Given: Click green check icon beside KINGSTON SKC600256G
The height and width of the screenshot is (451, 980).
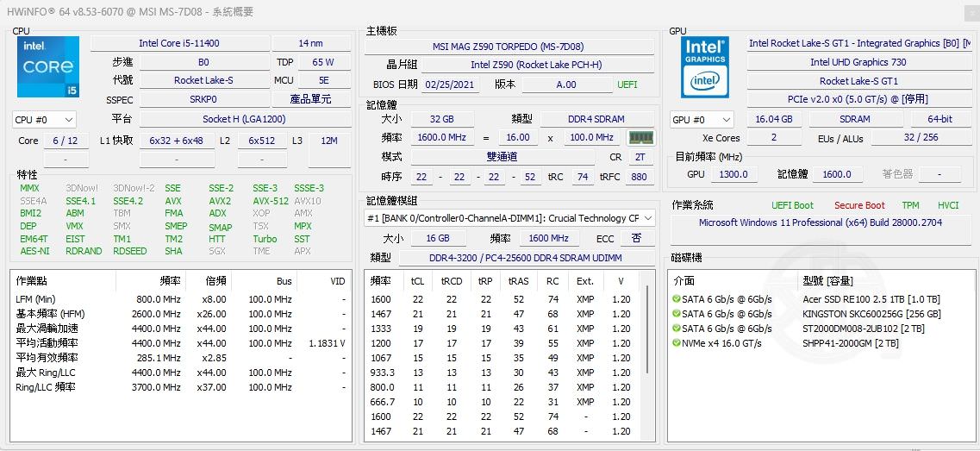Looking at the screenshot, I should 677,313.
